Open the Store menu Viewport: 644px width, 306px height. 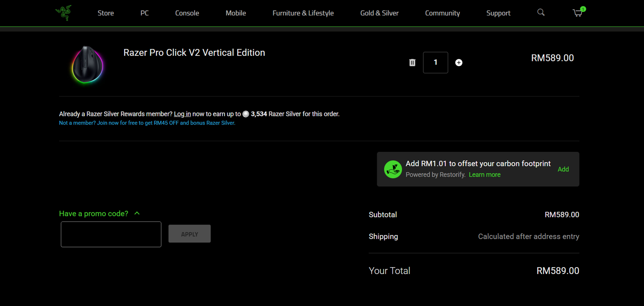click(x=106, y=13)
